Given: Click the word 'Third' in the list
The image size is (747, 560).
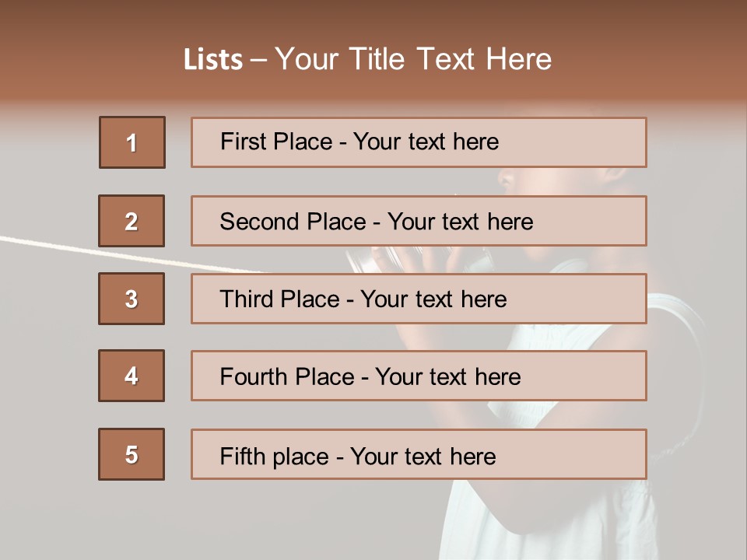Looking at the screenshot, I should point(247,299).
